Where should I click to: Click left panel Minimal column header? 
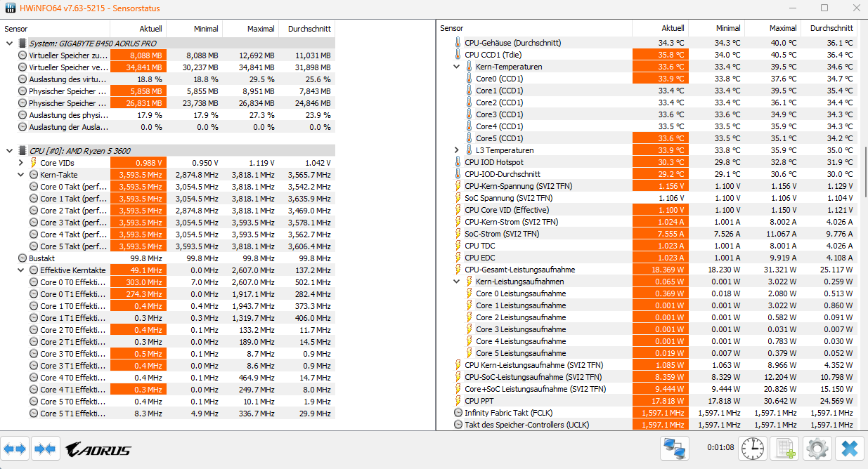(195, 29)
